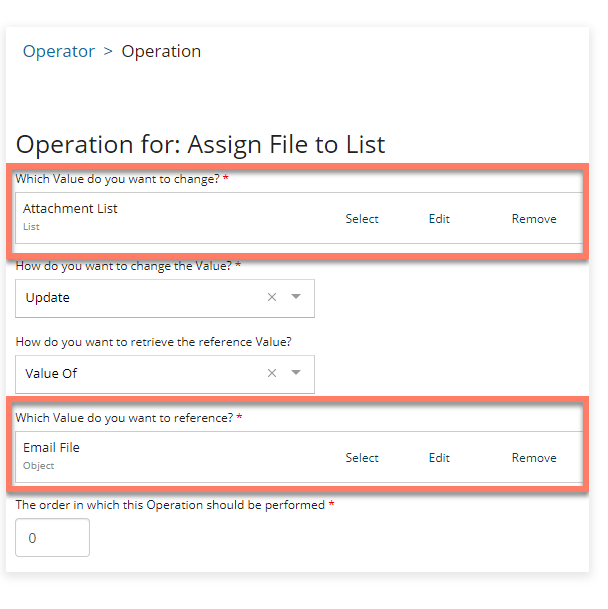The height and width of the screenshot is (609, 608).
Task: Clear the Value Of selection with X
Action: click(272, 373)
